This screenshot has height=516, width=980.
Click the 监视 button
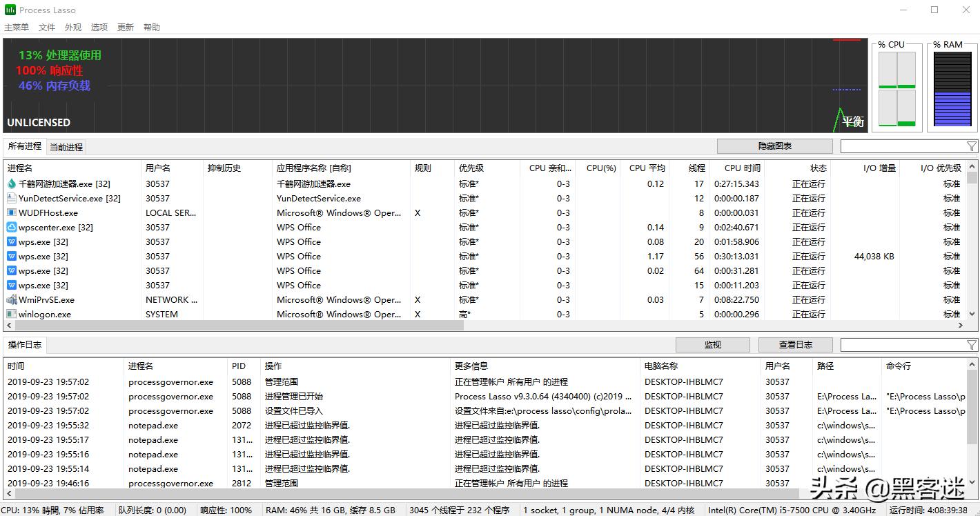[x=712, y=344]
